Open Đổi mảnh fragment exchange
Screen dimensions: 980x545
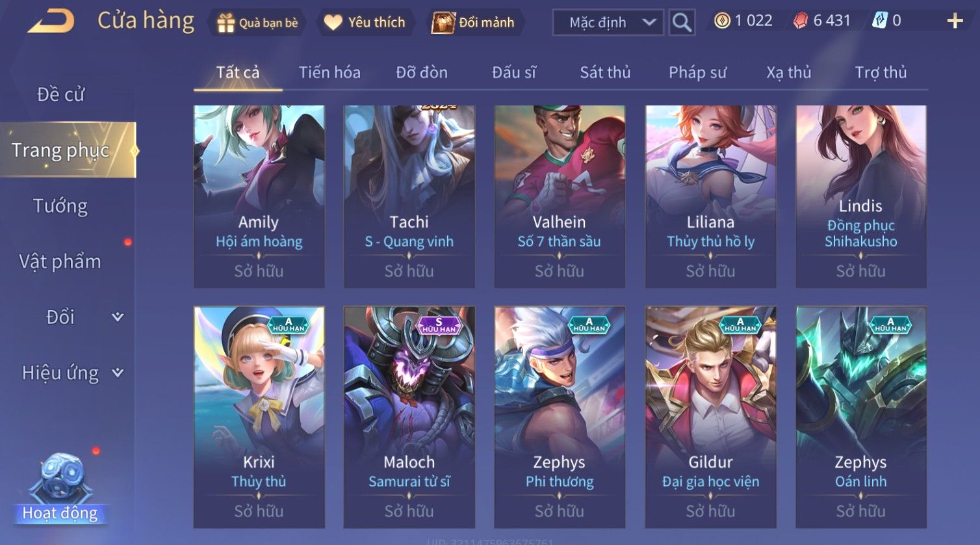click(x=473, y=23)
